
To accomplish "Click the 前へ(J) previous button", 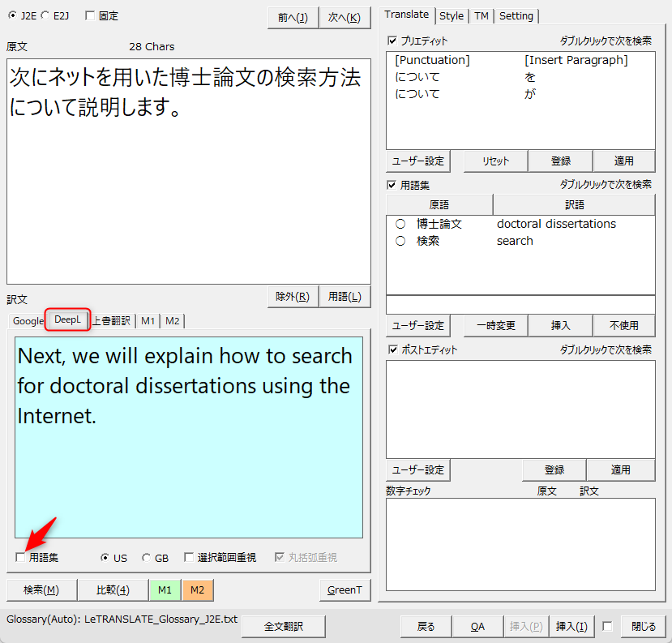I will pos(293,17).
